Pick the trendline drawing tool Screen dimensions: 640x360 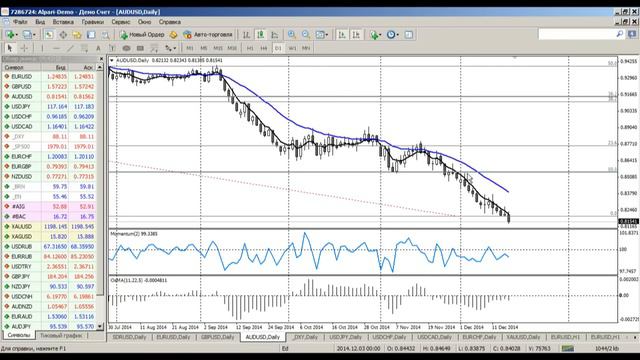click(x=70, y=48)
